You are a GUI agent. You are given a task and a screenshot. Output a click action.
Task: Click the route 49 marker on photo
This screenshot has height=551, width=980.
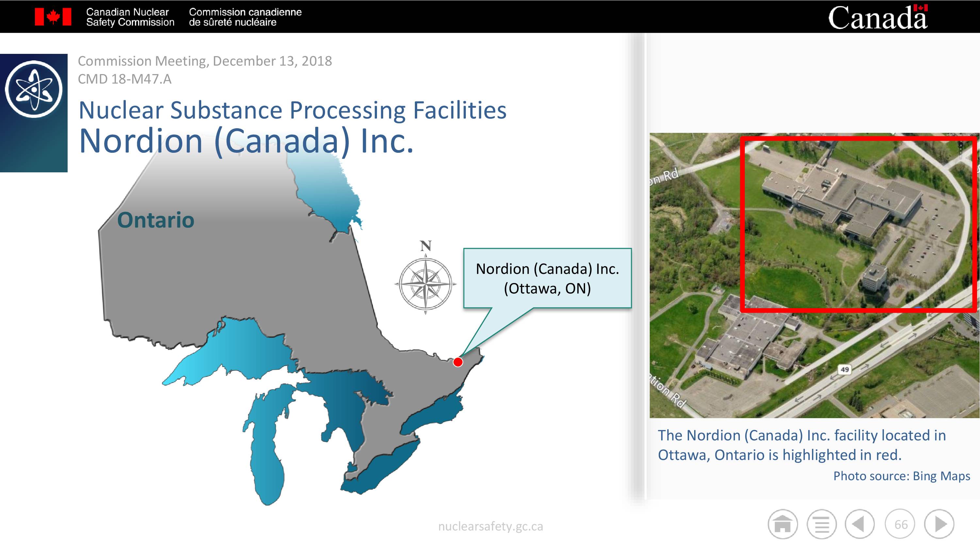click(844, 369)
